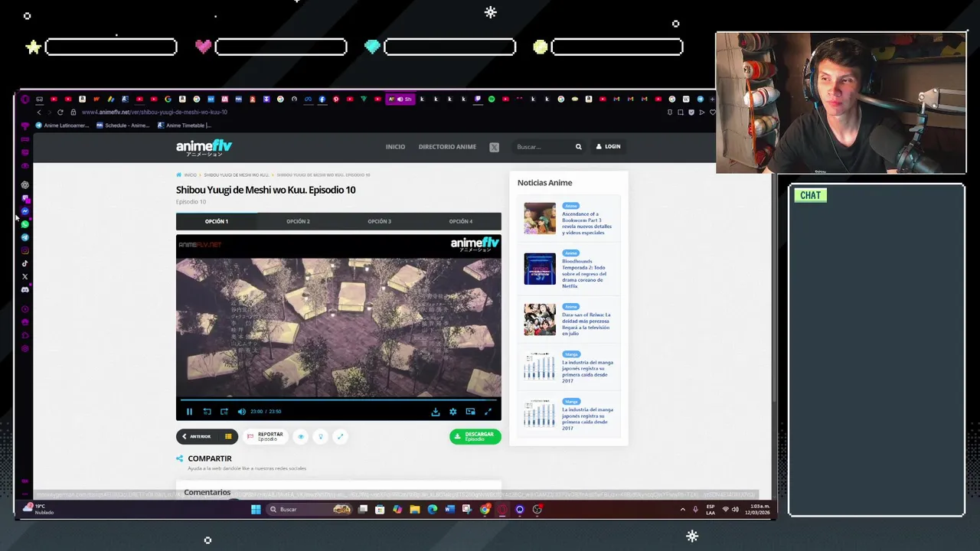Open File Explorer from the taskbar
The image size is (980, 551).
pos(414,510)
